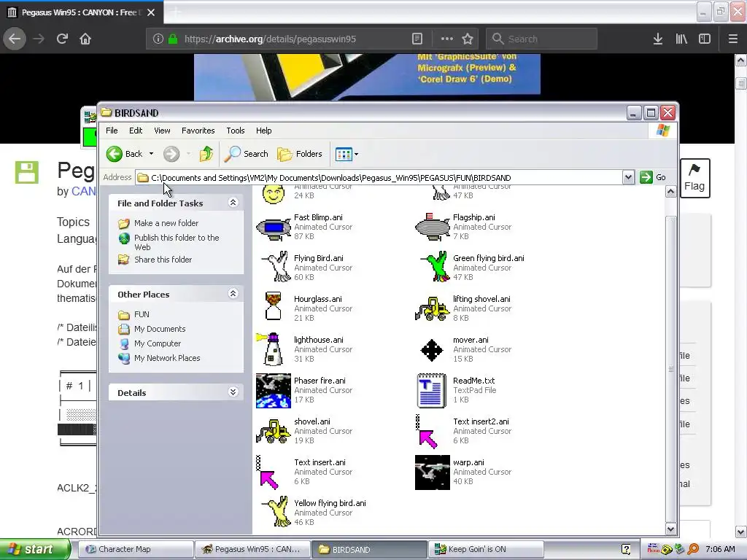Open Firefox library icon

681,39
